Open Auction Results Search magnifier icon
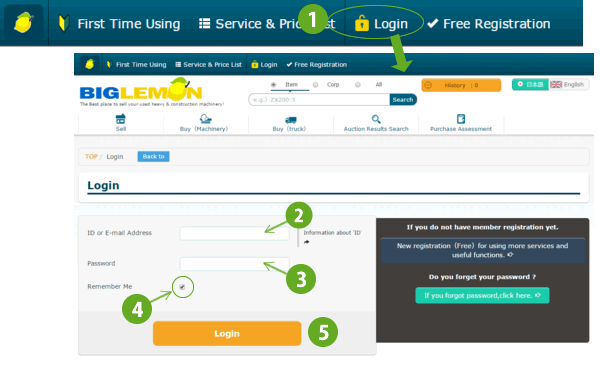The image size is (600, 366). tap(376, 119)
